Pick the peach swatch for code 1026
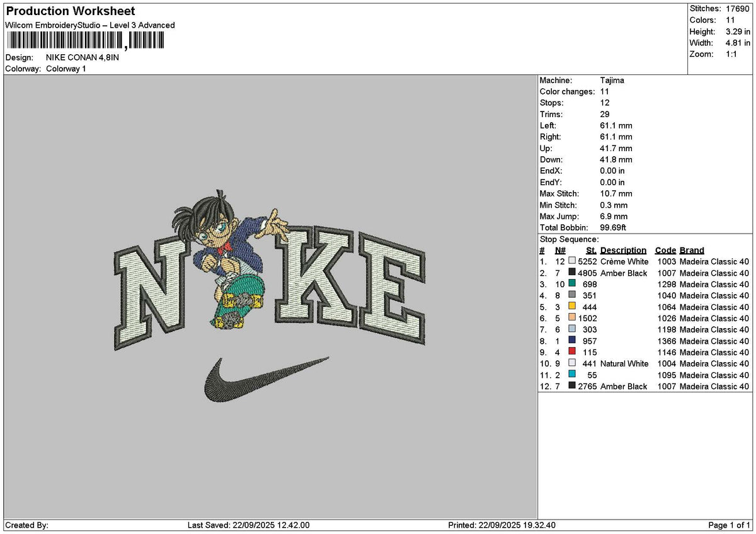756x534 pixels. (572, 318)
